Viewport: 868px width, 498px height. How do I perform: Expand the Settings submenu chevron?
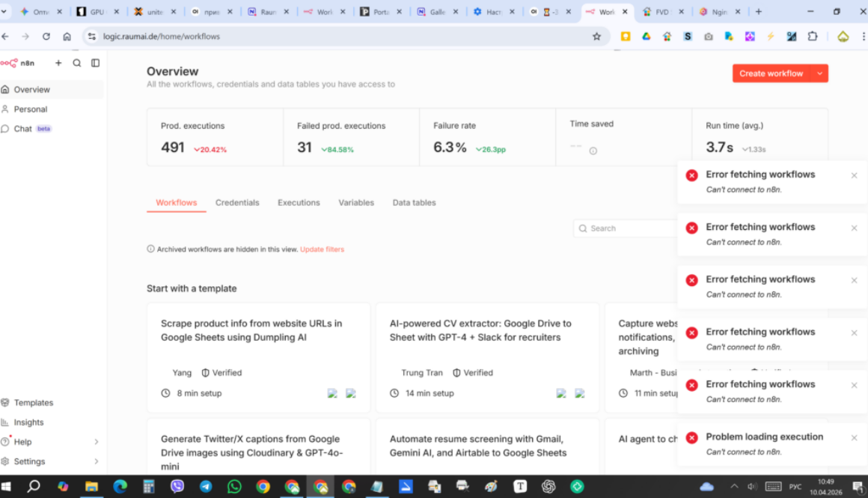pyautogui.click(x=97, y=461)
